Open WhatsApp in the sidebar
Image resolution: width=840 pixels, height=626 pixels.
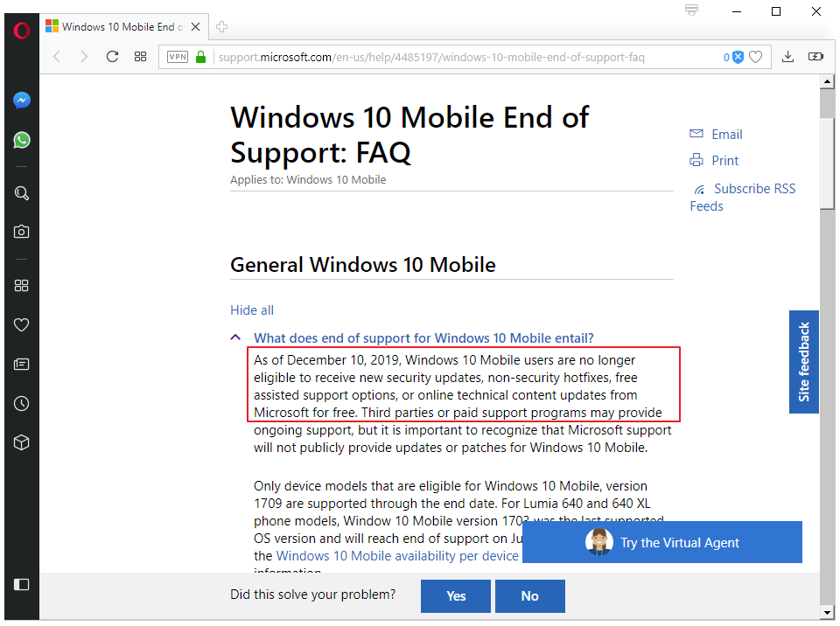(21, 140)
